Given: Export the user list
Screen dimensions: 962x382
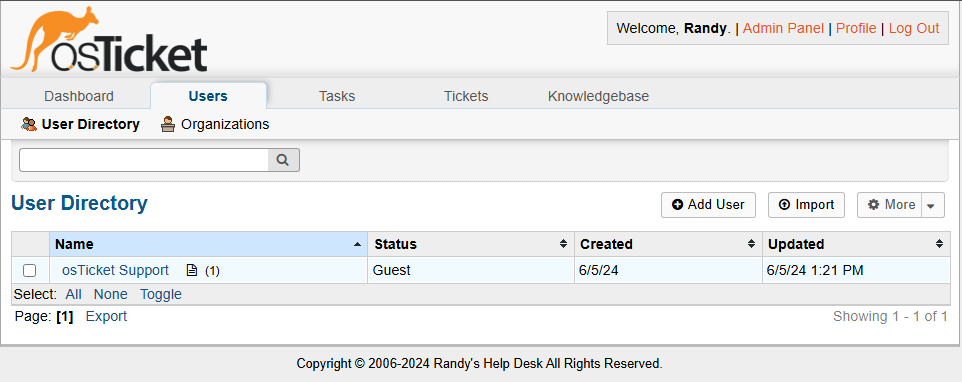Looking at the screenshot, I should click(x=106, y=316).
